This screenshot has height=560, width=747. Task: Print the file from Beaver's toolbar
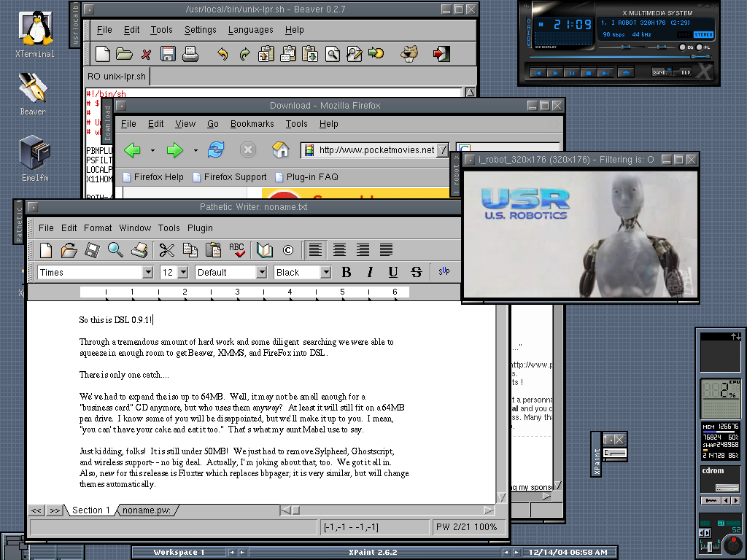click(190, 54)
